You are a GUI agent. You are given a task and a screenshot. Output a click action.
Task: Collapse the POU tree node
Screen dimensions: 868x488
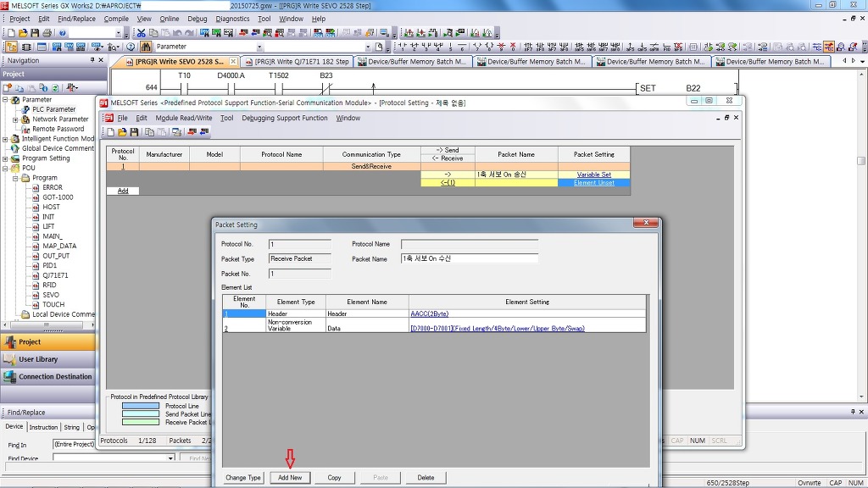5,168
